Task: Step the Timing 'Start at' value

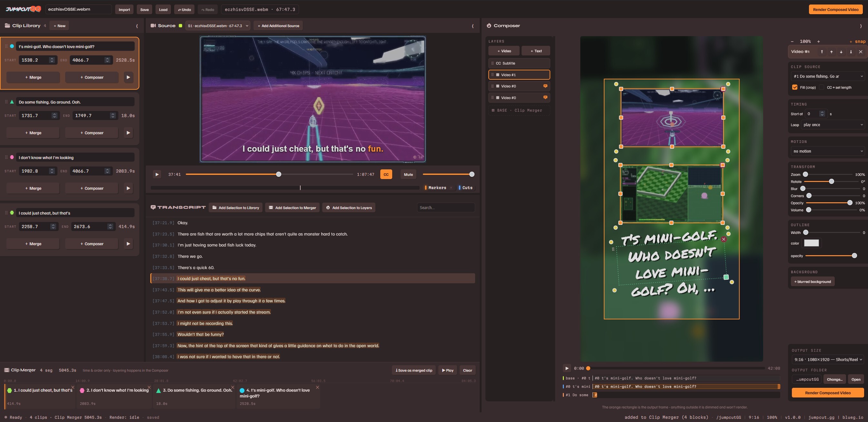Action: click(x=822, y=114)
